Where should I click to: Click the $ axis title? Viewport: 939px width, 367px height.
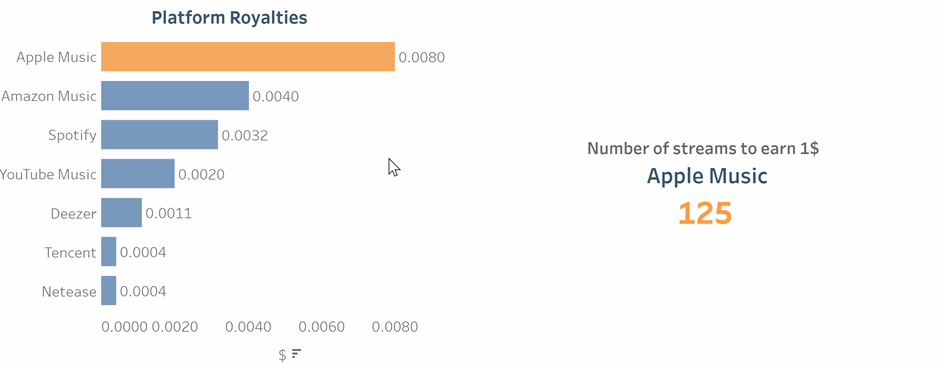pyautogui.click(x=282, y=354)
